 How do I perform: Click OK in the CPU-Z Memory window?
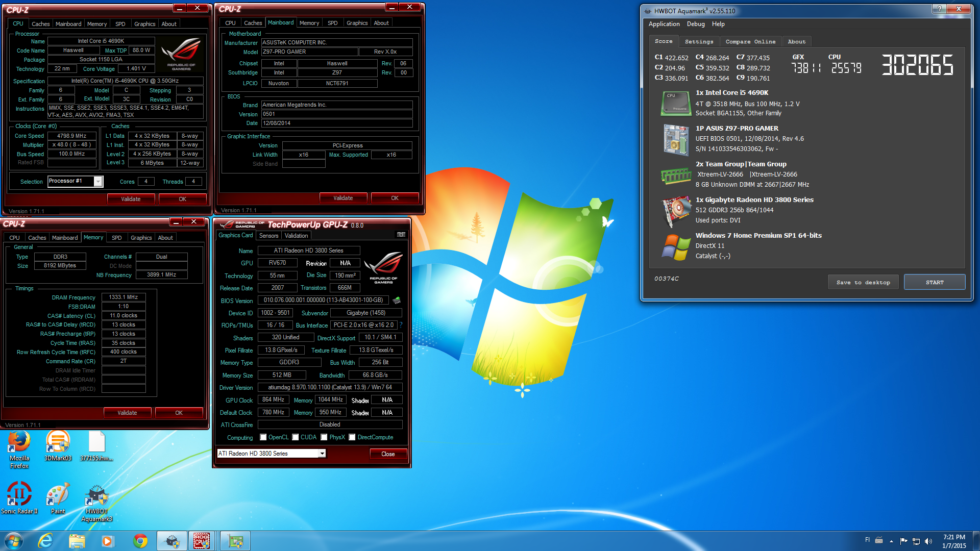pyautogui.click(x=179, y=413)
